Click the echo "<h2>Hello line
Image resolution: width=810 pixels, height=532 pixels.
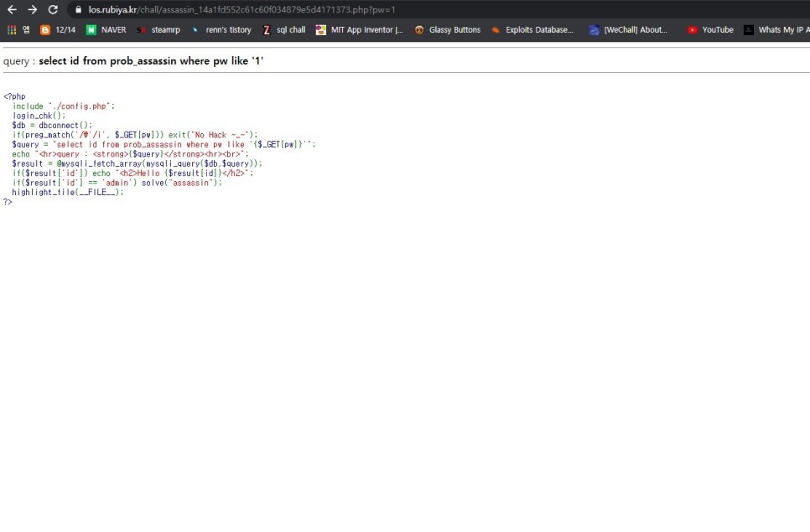(132, 173)
